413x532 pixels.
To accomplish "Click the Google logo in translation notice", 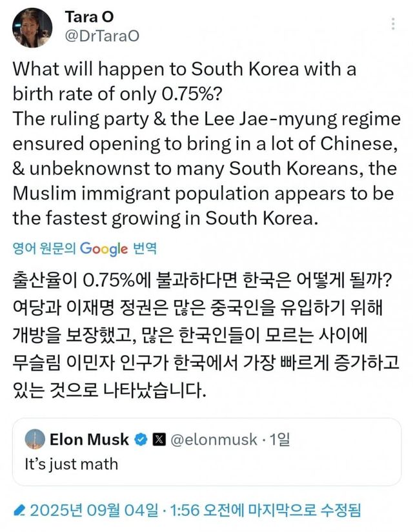I will click(103, 249).
